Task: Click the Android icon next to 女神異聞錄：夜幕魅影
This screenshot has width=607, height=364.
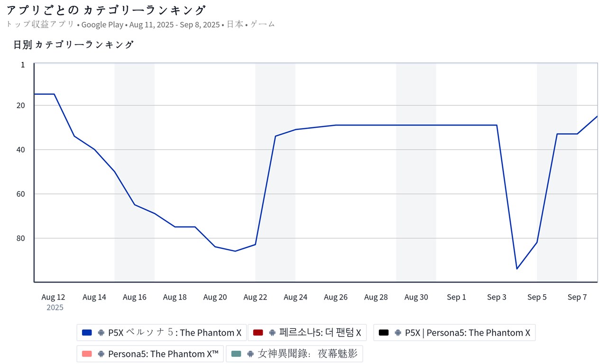Action: (x=250, y=354)
